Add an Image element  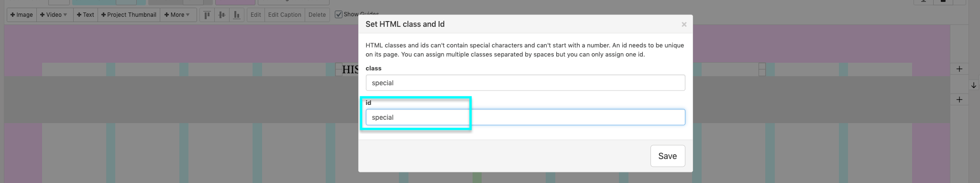[22, 15]
